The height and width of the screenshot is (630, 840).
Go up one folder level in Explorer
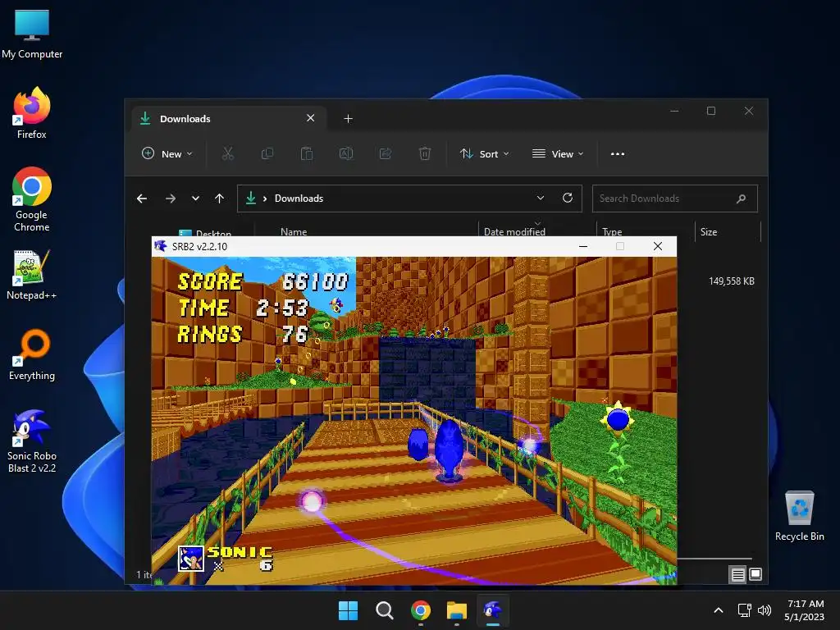pyautogui.click(x=219, y=199)
